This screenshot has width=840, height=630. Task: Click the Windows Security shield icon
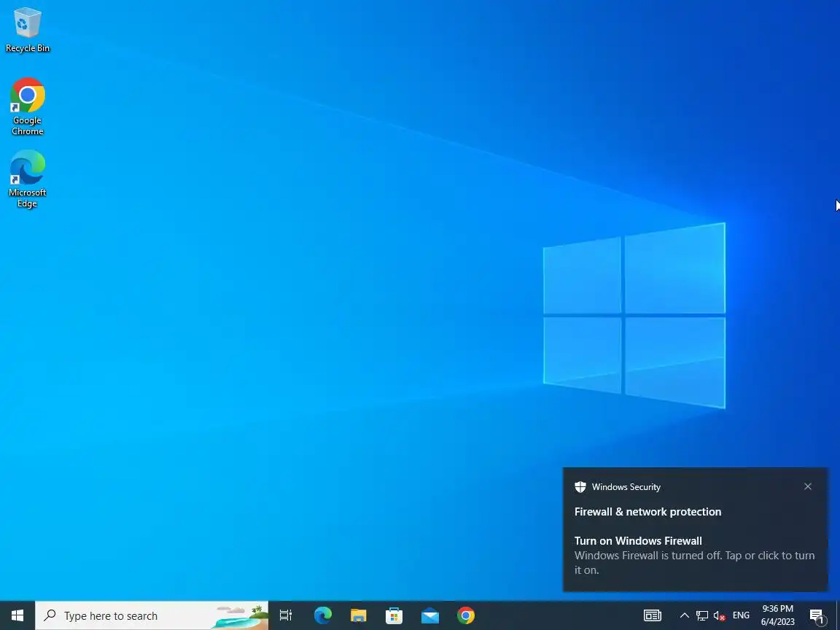(580, 486)
